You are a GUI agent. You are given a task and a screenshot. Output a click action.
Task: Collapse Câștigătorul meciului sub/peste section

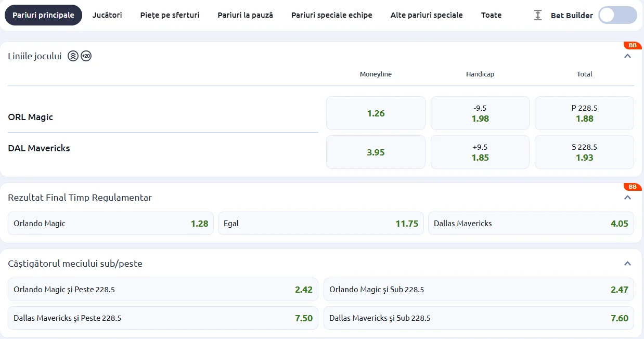tap(627, 264)
